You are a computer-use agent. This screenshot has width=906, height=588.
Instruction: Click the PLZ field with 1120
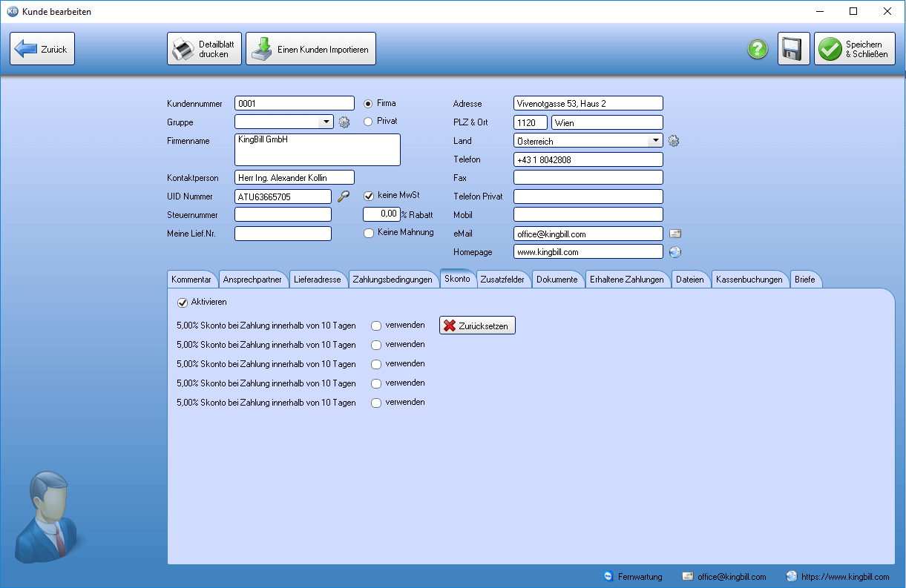(530, 122)
